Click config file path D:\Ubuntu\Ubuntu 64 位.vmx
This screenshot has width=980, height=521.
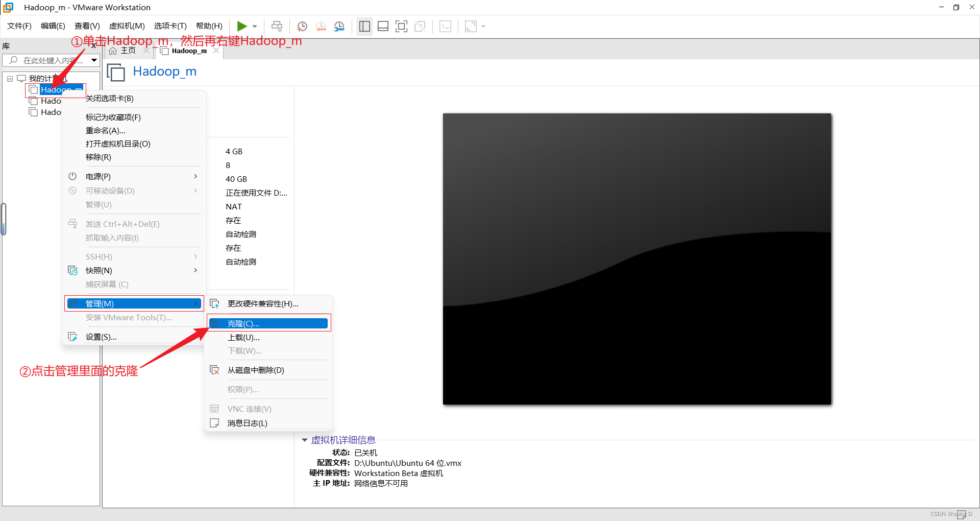coord(408,463)
